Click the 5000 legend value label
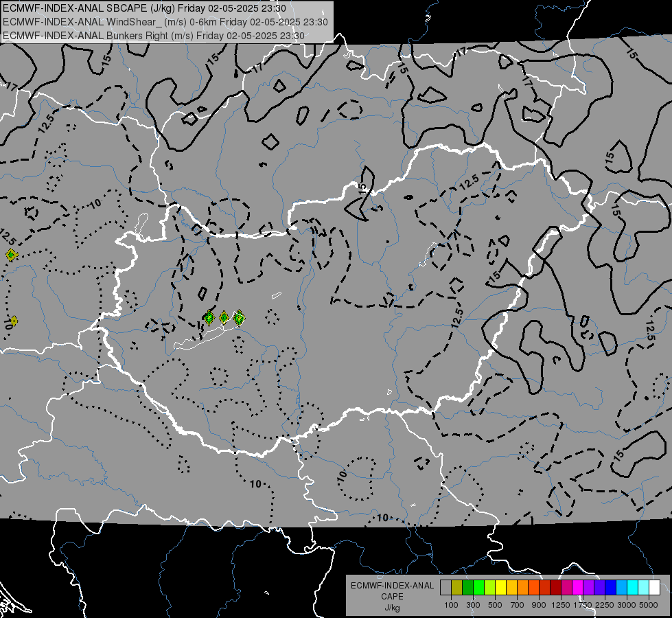 pos(649,605)
